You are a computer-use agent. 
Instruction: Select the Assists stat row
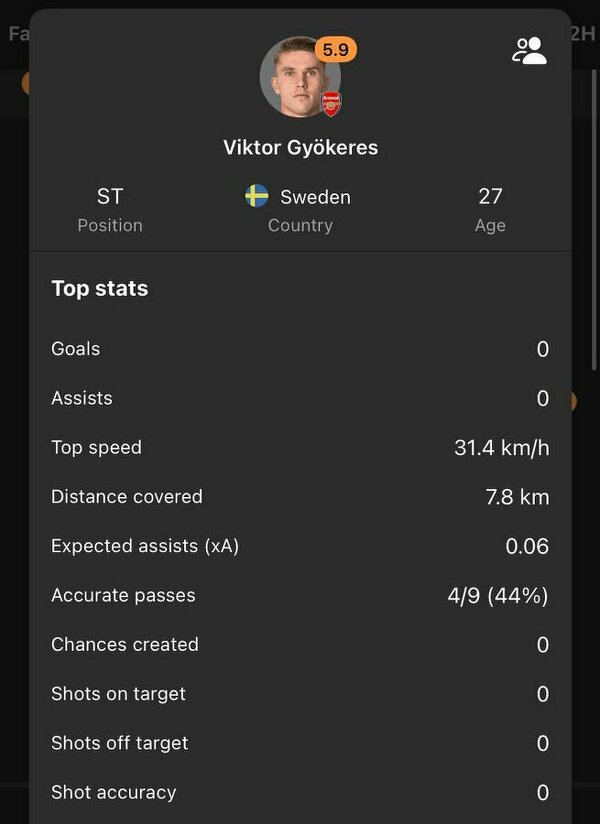click(300, 398)
